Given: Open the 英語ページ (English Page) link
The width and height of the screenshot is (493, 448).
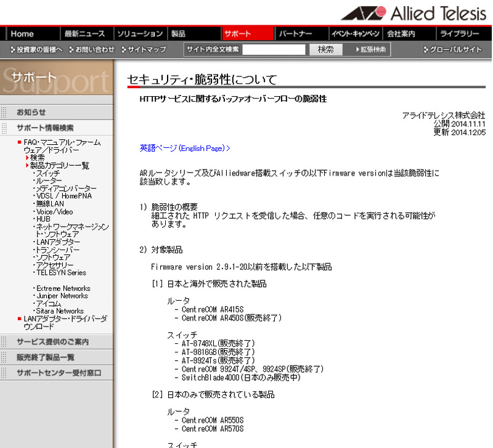Looking at the screenshot, I should pos(185,148).
